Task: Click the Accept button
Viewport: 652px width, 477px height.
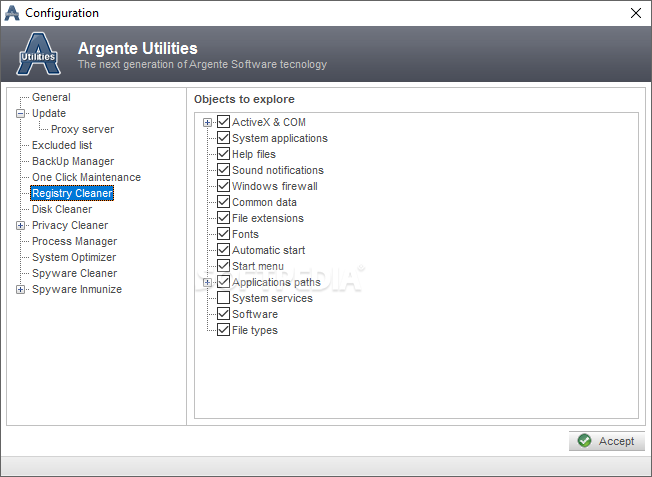Action: (607, 441)
